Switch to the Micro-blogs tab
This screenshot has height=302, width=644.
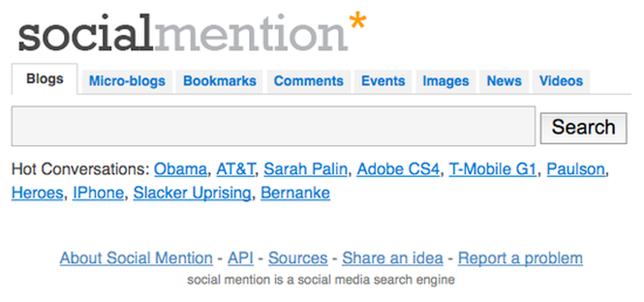(x=127, y=81)
